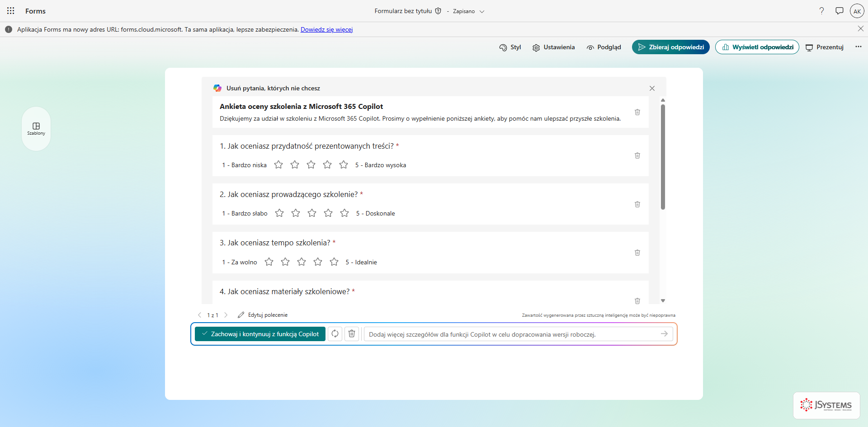Close the Copilot draft questions panel

click(652, 89)
